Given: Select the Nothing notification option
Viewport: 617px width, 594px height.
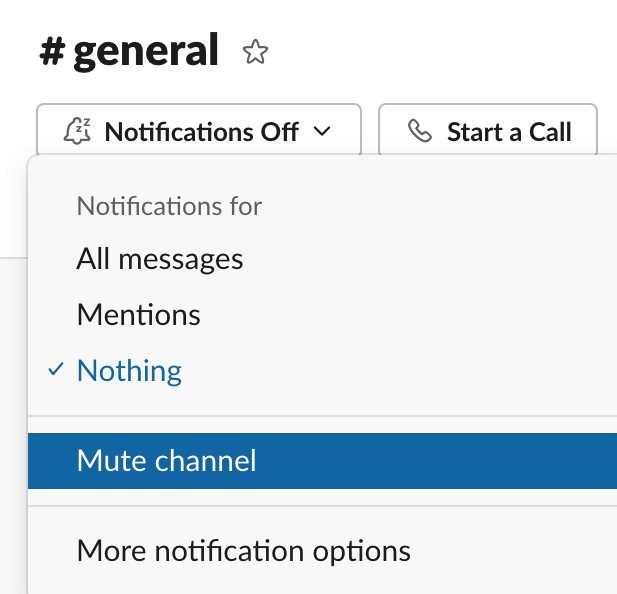Looking at the screenshot, I should 129,371.
